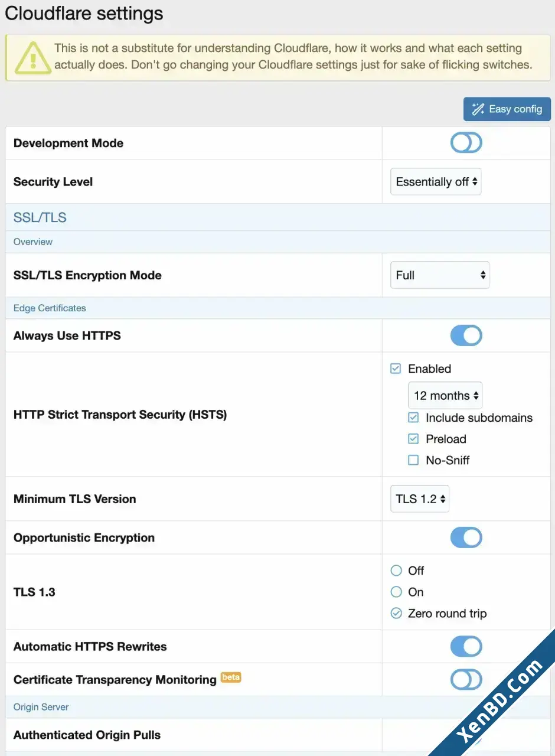Click Certificate Transparency Monitoring label

(x=115, y=680)
